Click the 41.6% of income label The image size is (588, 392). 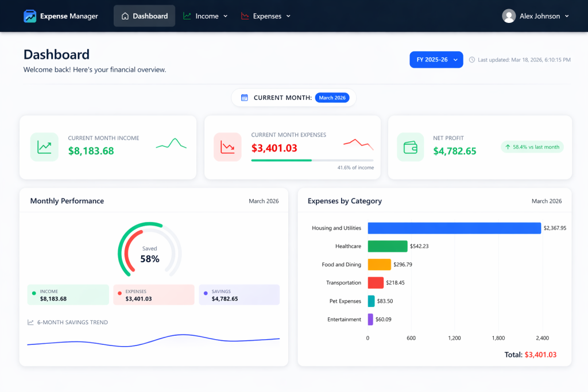[355, 168]
